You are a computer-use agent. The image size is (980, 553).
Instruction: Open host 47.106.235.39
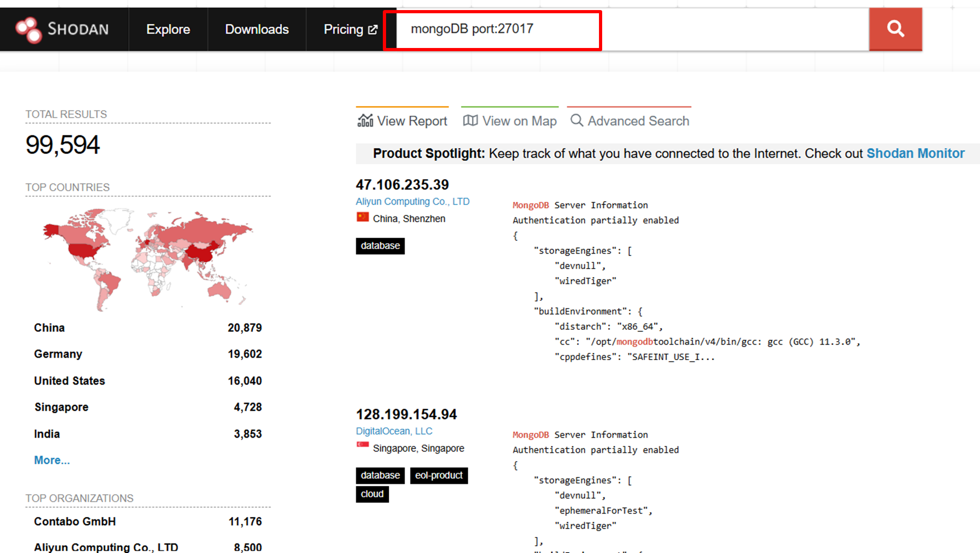tap(403, 185)
